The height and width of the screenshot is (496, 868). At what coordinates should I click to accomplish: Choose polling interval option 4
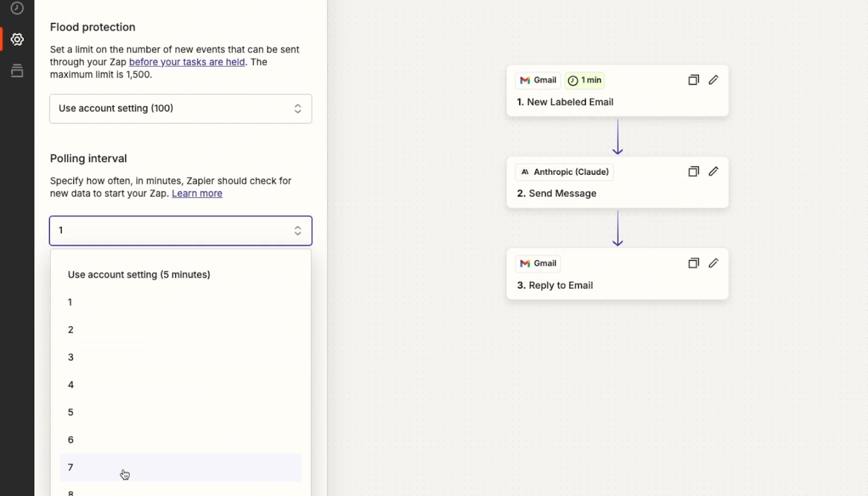181,385
